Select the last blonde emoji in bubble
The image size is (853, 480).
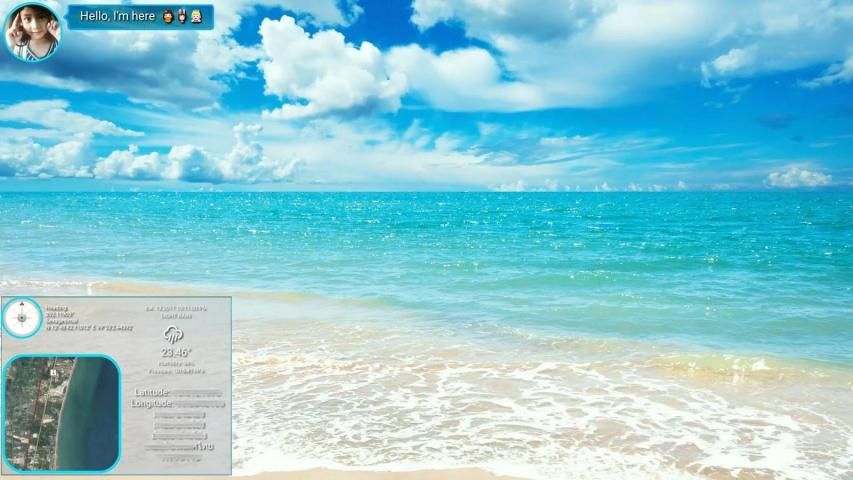[197, 17]
